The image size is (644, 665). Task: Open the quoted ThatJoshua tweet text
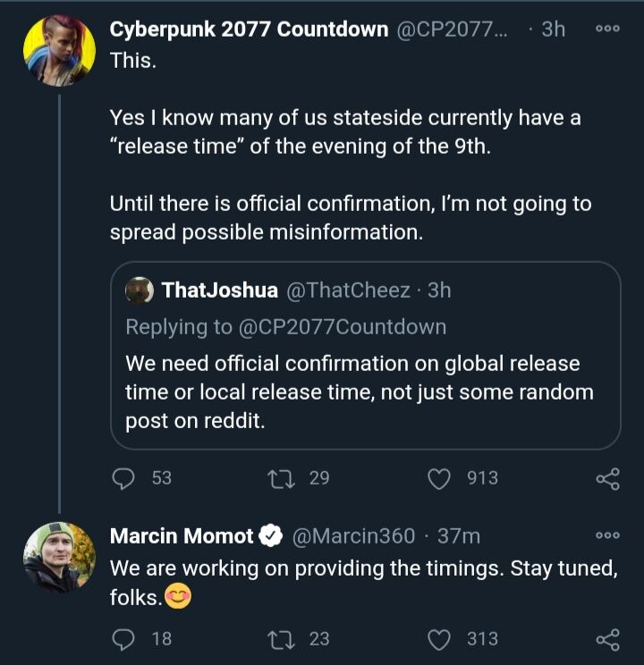click(x=358, y=393)
